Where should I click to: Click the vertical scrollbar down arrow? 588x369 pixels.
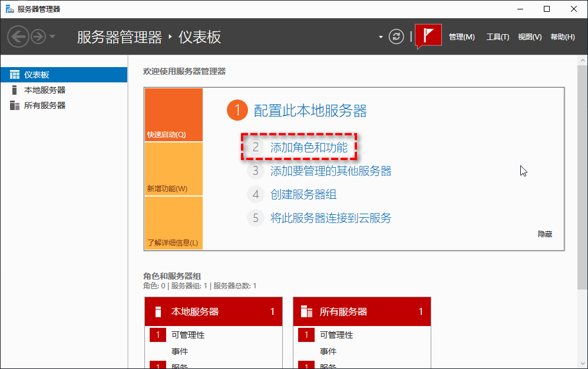point(582,363)
